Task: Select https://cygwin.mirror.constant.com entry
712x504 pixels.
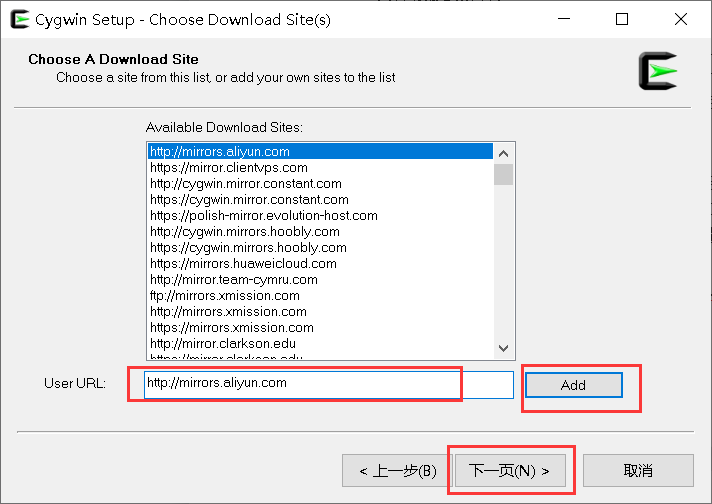Action: tap(321, 199)
